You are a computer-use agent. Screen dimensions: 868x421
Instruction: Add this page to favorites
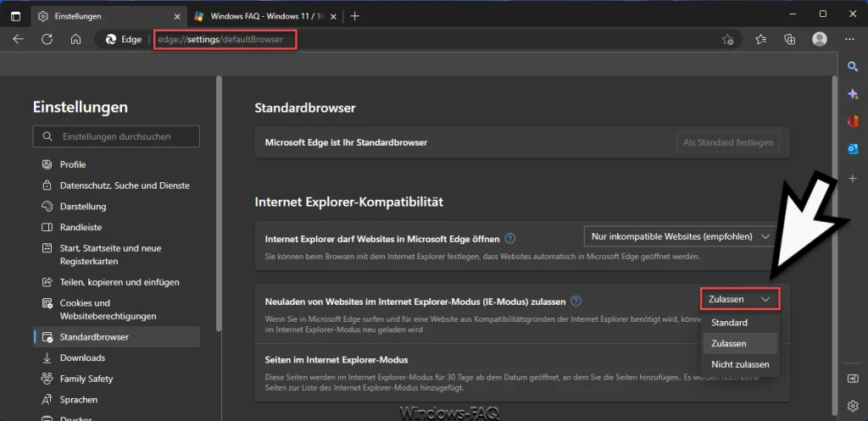click(728, 39)
